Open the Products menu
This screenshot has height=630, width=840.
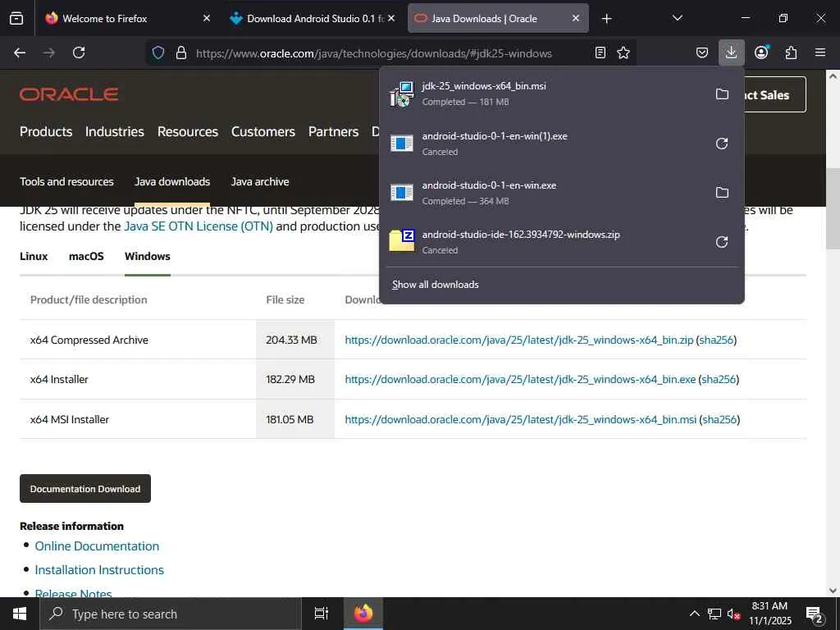click(x=46, y=131)
